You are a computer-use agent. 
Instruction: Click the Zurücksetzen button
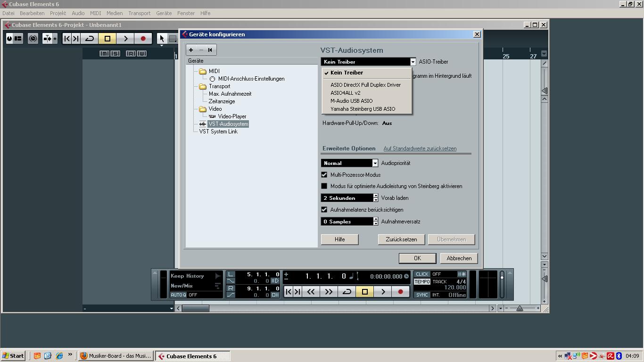pos(401,239)
